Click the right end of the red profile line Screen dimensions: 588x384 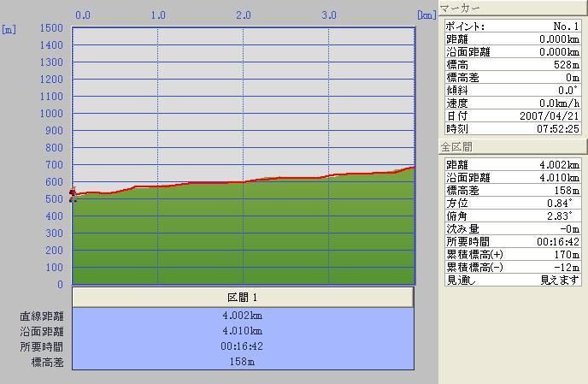[x=414, y=167]
